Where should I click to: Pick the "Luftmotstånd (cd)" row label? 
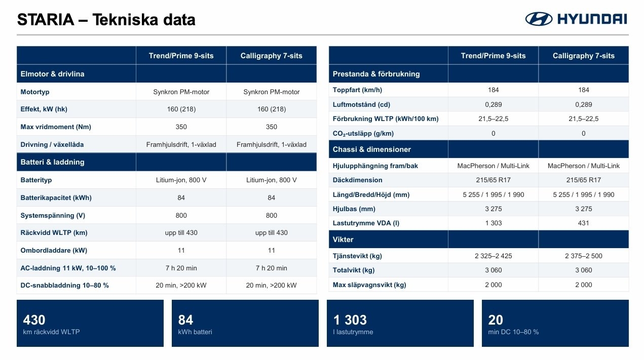coord(361,104)
